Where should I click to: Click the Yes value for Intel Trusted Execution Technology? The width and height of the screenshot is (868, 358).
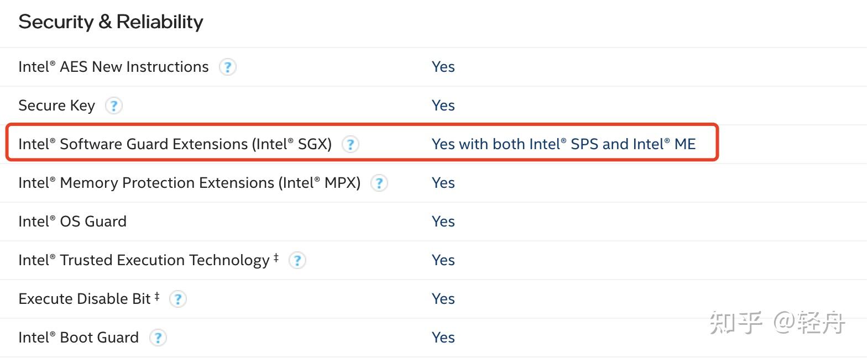443,260
